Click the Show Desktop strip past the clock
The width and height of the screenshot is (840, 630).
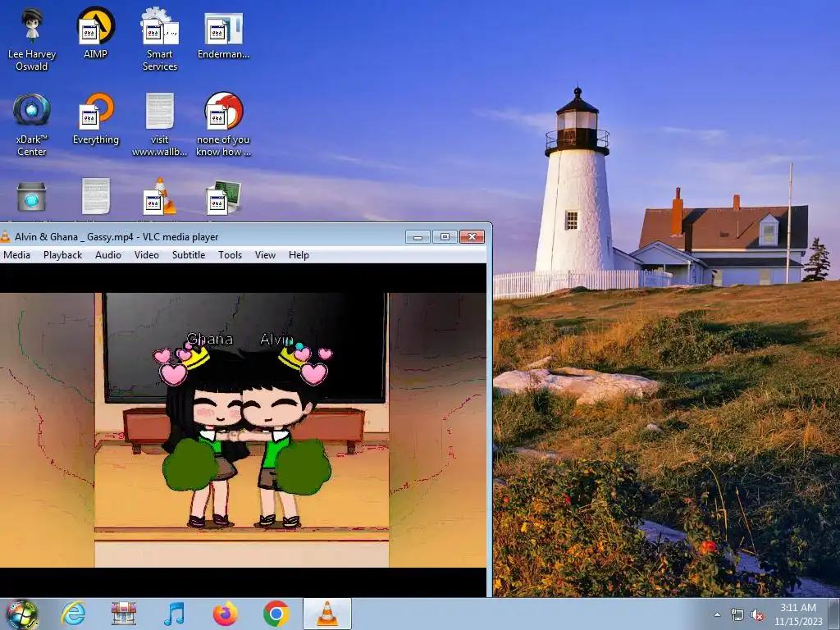click(x=834, y=614)
